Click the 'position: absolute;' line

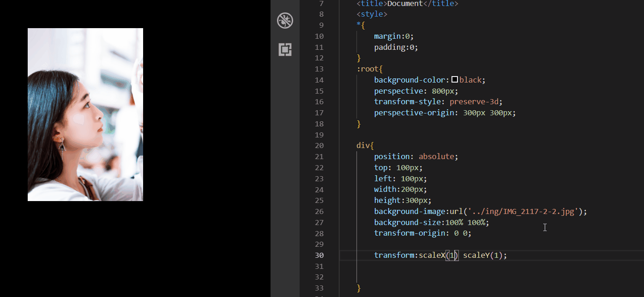416,156
